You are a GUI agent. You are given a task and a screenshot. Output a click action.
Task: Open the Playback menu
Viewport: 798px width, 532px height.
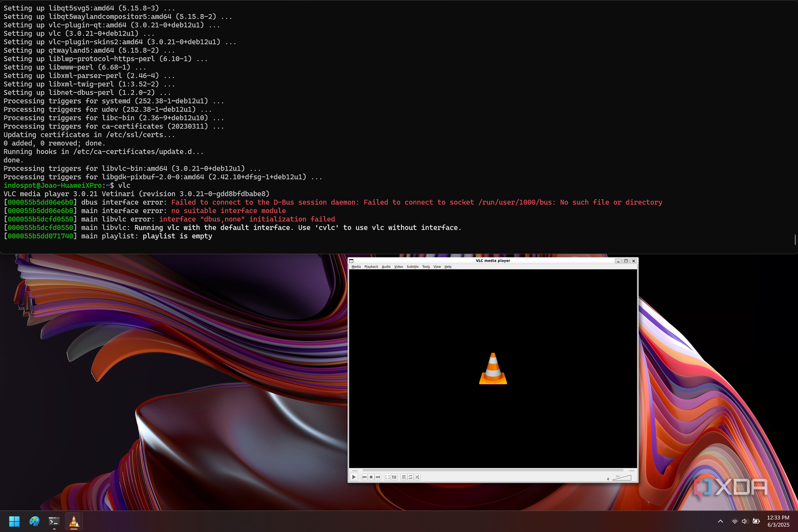tap(371, 266)
